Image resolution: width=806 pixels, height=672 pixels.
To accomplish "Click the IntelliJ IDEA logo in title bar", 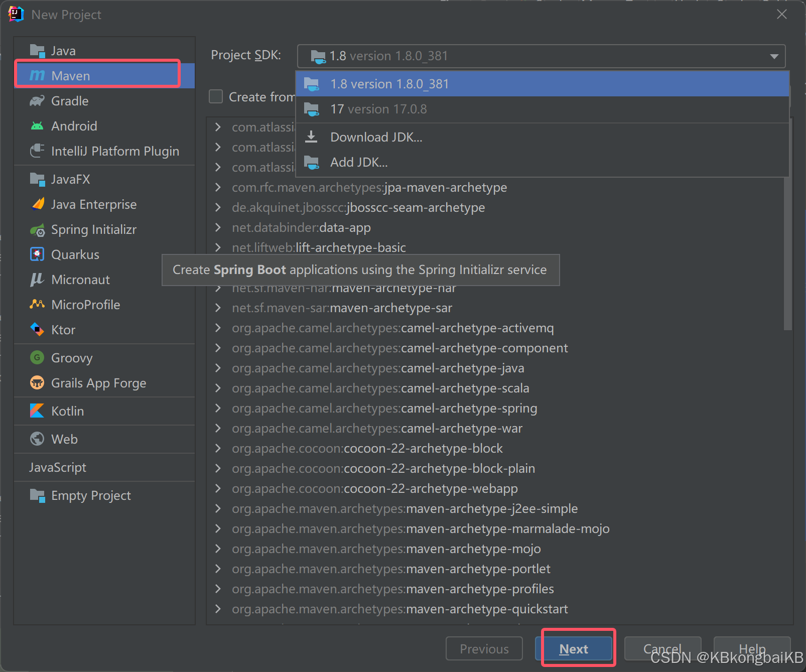I will tap(16, 15).
